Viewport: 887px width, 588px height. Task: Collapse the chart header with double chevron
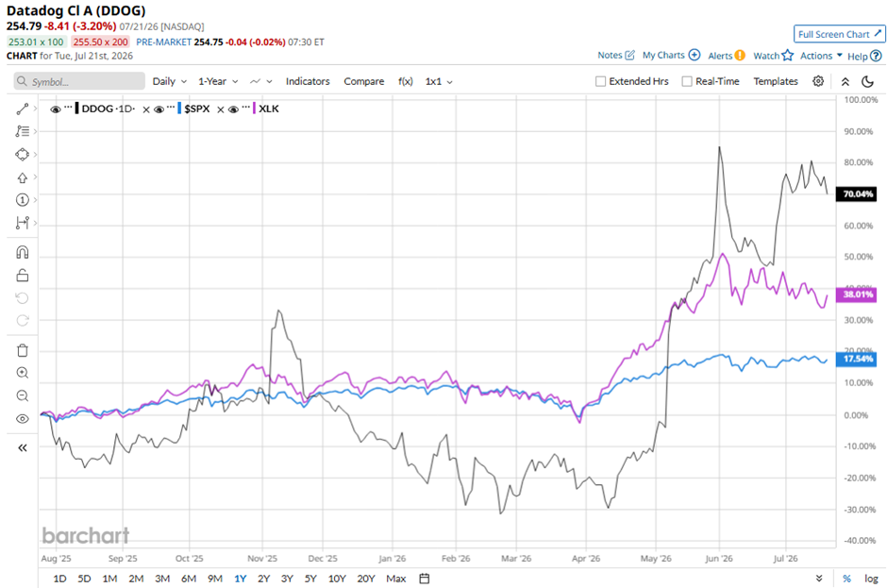coord(845,81)
